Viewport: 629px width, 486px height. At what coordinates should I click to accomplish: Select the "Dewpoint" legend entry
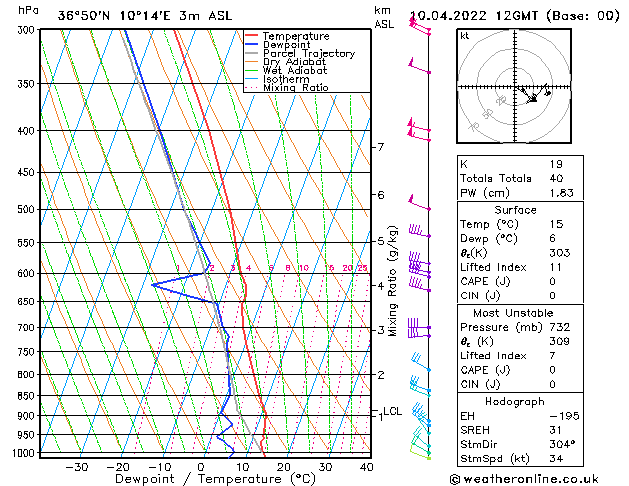(286, 45)
